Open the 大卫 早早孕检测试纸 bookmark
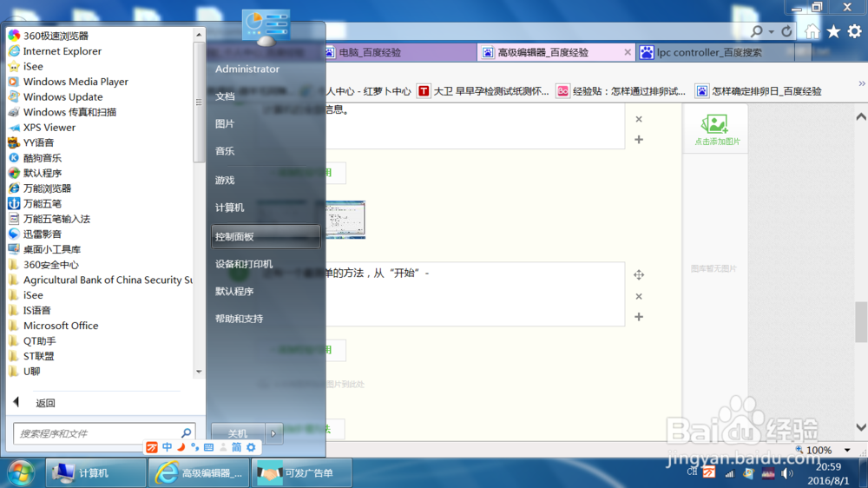This screenshot has height=488, width=868. coord(483,91)
